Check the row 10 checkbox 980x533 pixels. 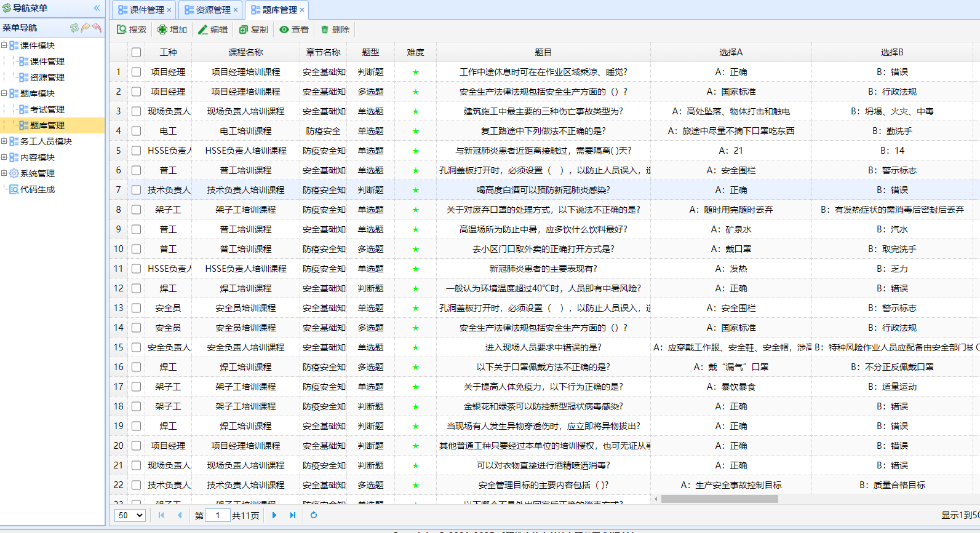136,249
